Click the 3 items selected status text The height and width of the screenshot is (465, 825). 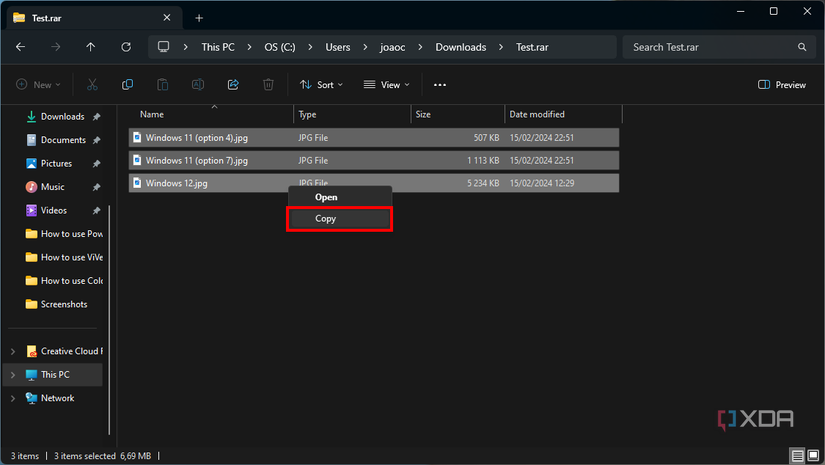pos(85,456)
